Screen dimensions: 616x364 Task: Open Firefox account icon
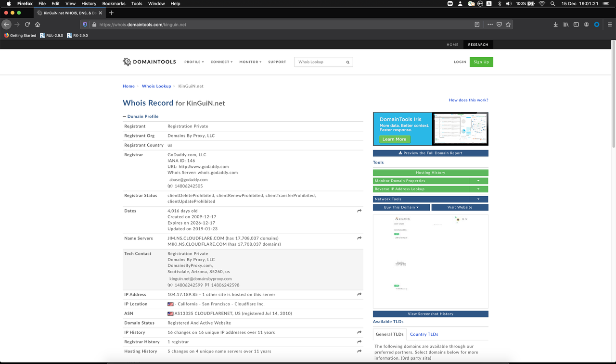[586, 25]
